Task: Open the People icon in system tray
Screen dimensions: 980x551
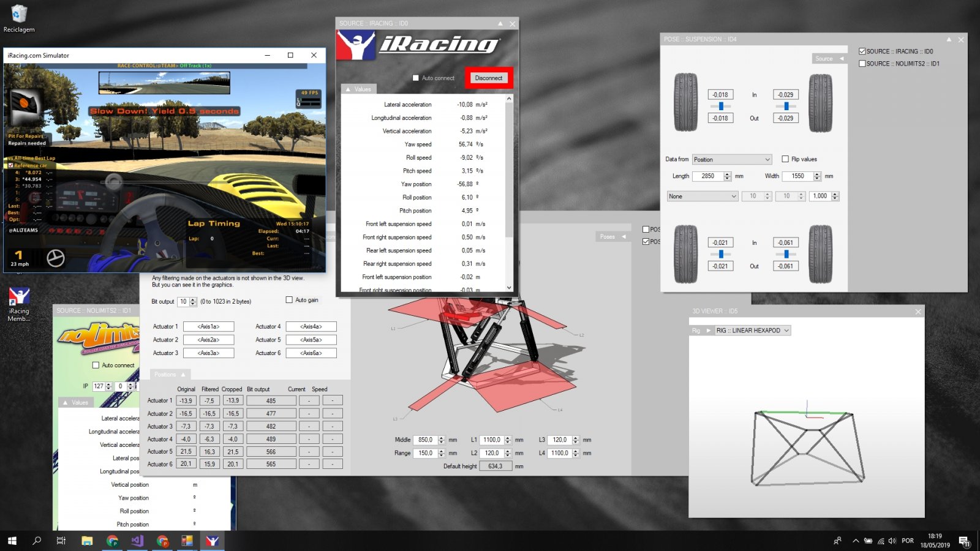Action: (837, 541)
